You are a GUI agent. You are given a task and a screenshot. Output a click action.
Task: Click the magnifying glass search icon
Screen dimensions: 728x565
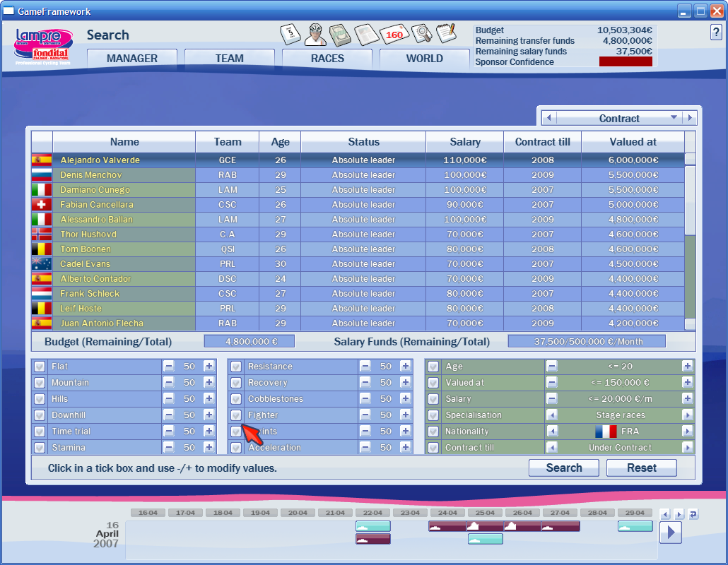tap(421, 34)
